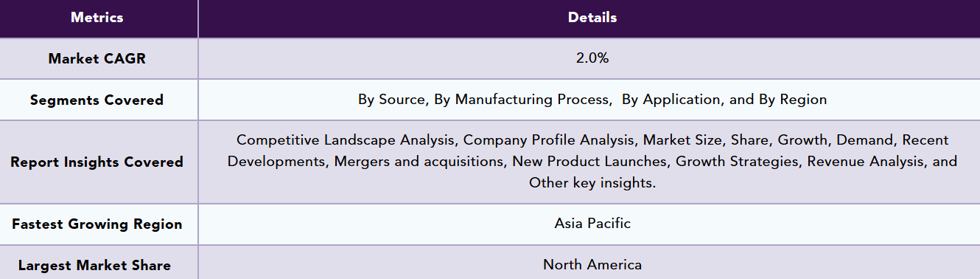Screen dimensions: 980x279
Task: Select the Fastest Growing Region label
Action: [97, 224]
